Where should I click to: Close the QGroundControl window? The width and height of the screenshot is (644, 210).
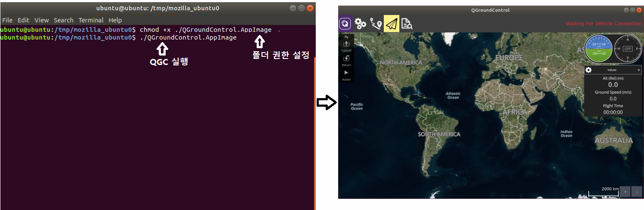(639, 10)
